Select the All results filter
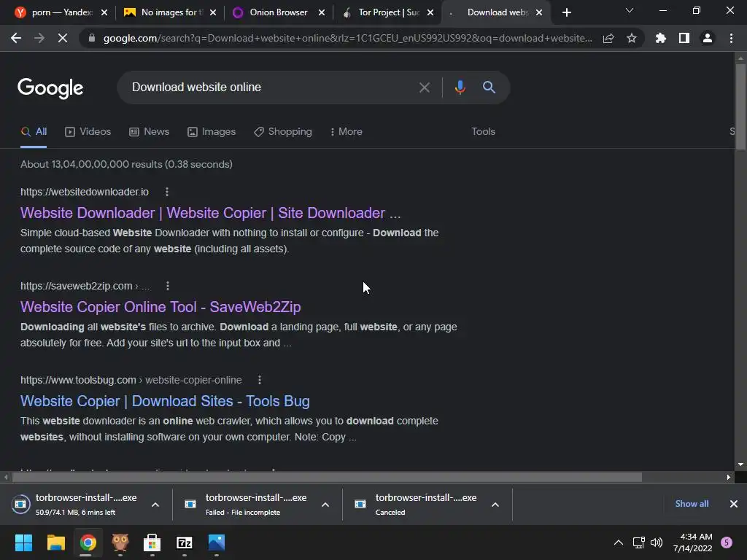747x560 pixels. (34, 132)
